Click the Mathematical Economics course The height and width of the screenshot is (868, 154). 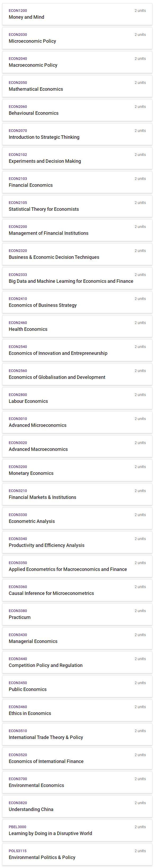point(77,86)
